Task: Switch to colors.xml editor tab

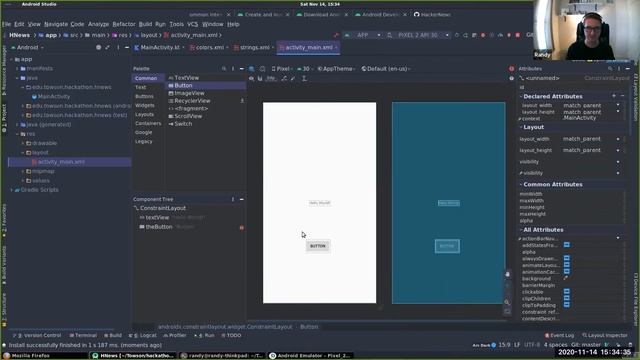Action: click(209, 47)
